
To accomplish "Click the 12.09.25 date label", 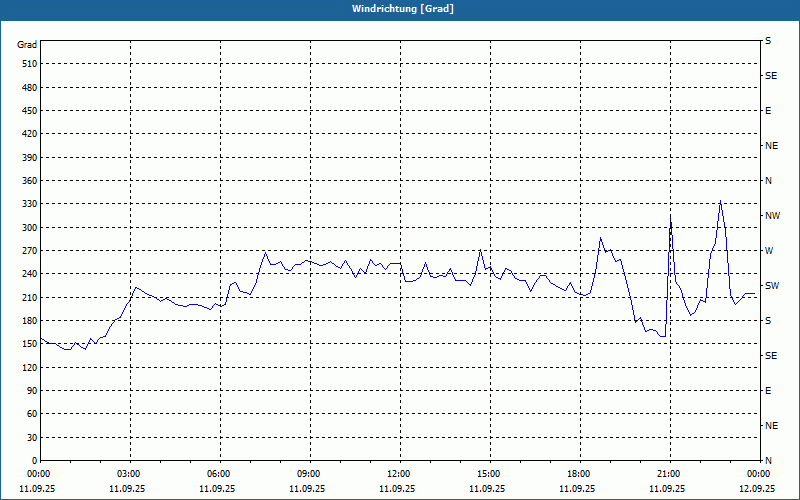I will click(x=757, y=488).
